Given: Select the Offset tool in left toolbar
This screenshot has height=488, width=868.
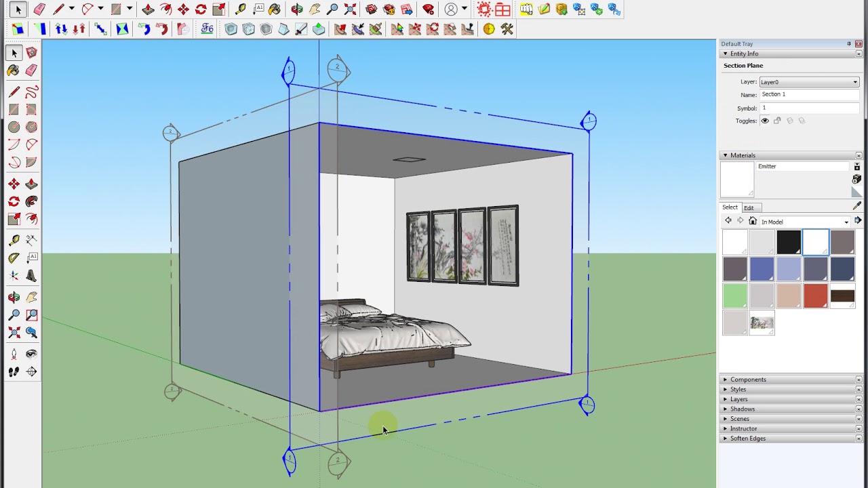Looking at the screenshot, I should coord(31,219).
